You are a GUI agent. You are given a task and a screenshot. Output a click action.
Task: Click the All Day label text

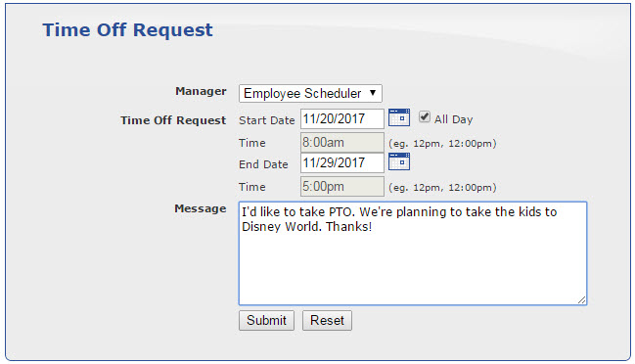(454, 119)
